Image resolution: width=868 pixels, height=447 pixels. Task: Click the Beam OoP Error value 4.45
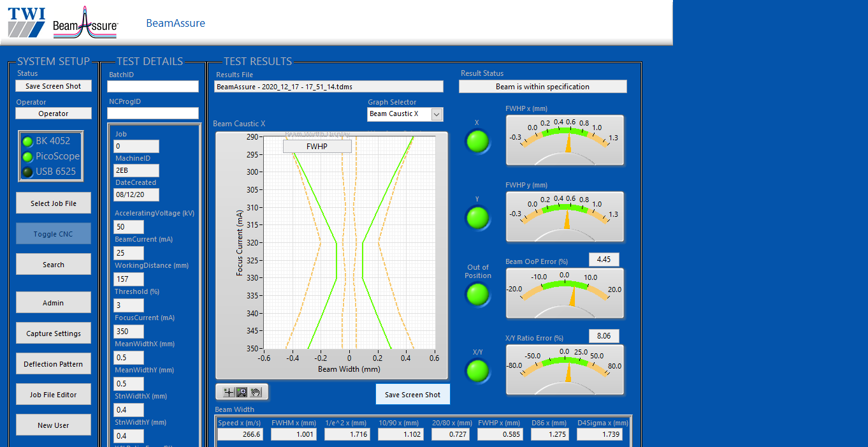click(x=604, y=260)
